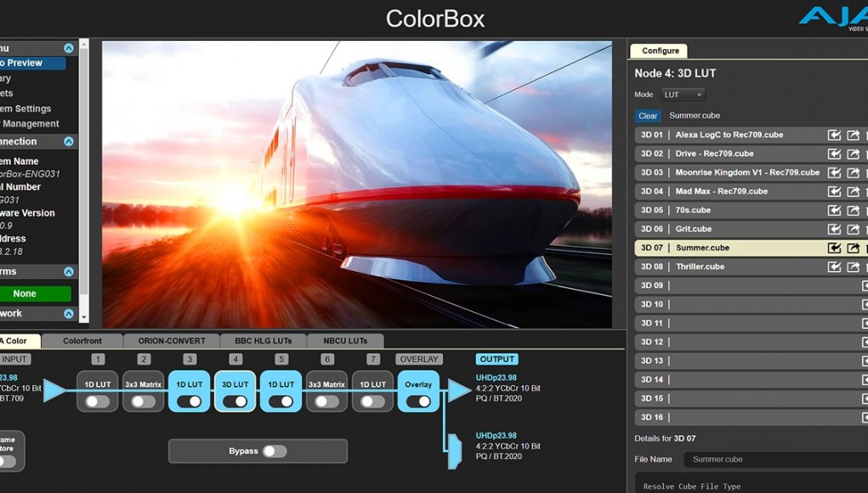Disable the node 3 1D LUT switch

pyautogui.click(x=190, y=402)
